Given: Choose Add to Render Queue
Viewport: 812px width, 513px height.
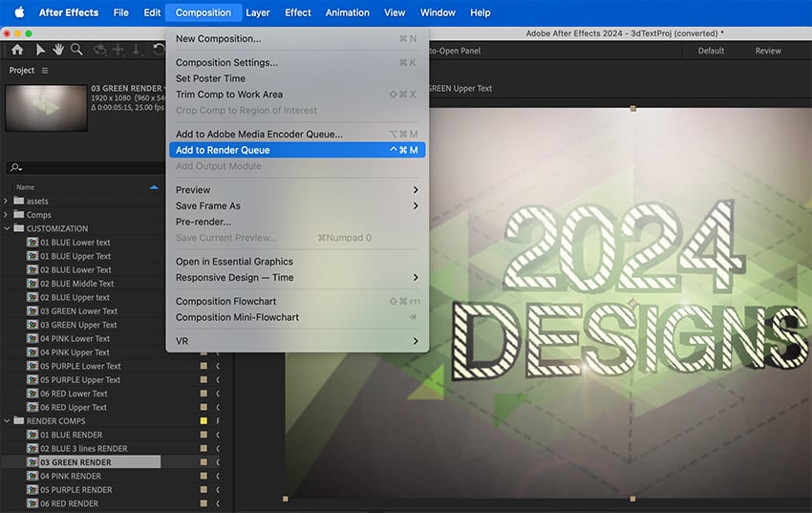Looking at the screenshot, I should 297,150.
